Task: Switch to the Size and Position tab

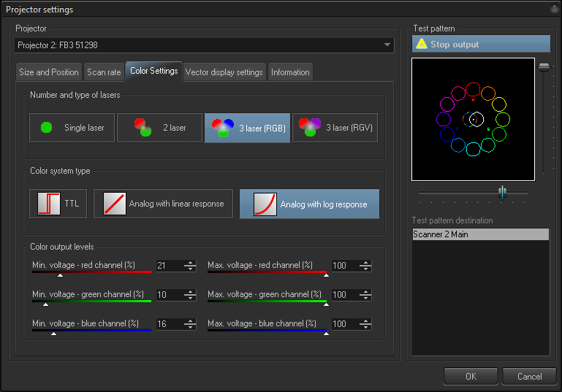Action: 49,72
